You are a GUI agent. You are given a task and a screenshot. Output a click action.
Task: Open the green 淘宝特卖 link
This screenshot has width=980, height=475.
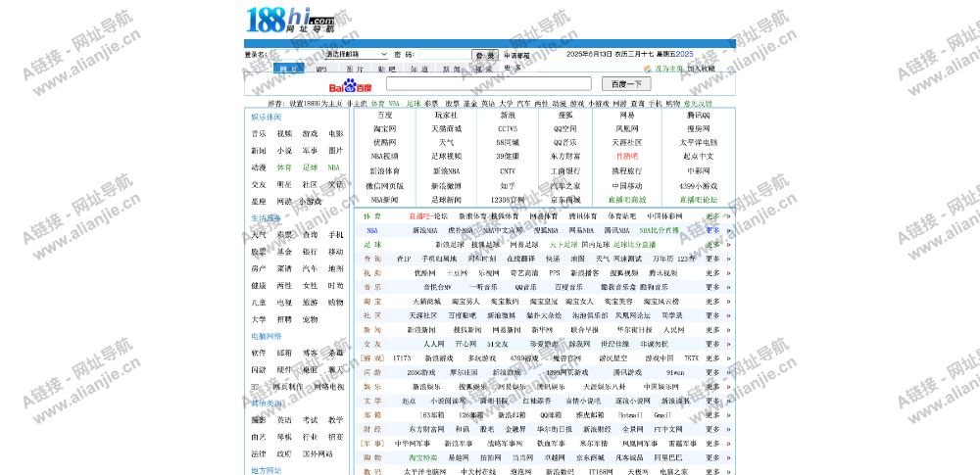[423, 457]
